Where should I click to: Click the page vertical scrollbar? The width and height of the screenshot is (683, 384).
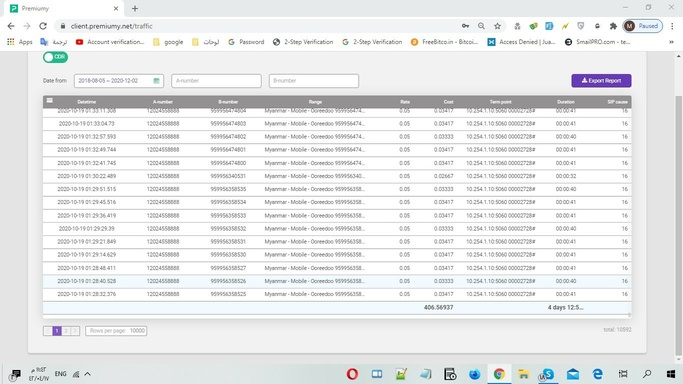click(x=679, y=225)
